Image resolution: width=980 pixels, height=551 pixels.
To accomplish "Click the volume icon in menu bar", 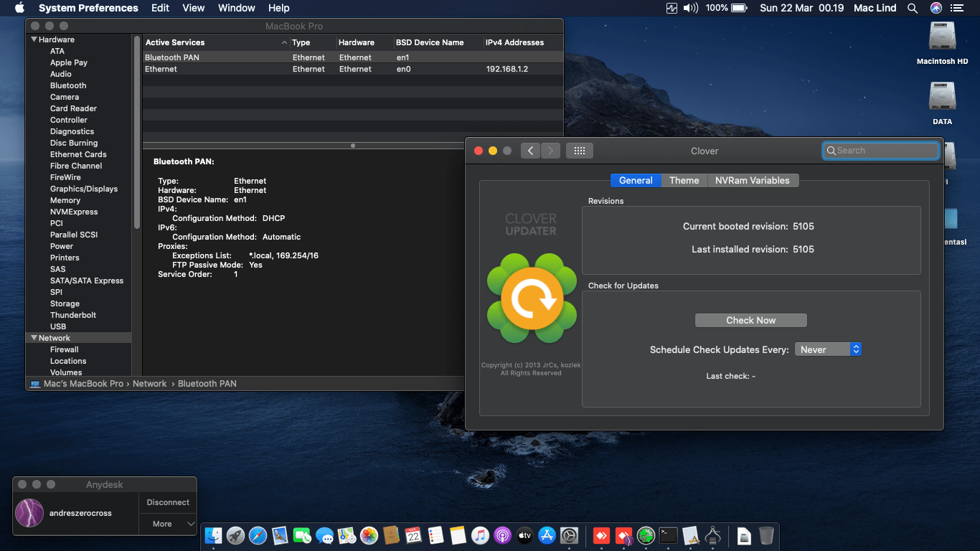I will point(691,8).
